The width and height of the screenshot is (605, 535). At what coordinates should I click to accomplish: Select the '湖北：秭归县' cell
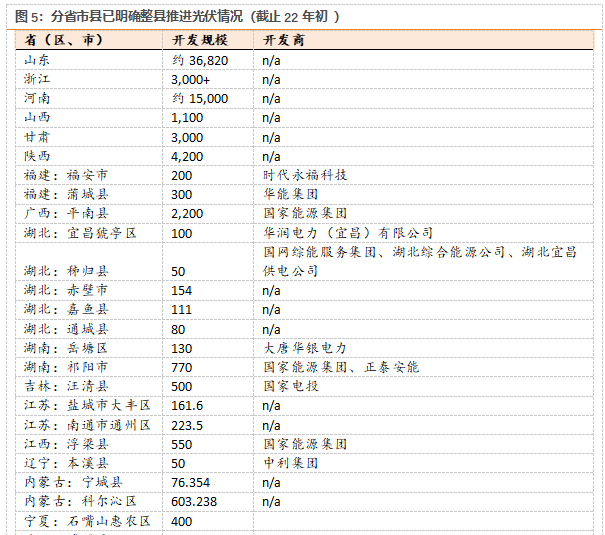[x=66, y=271]
